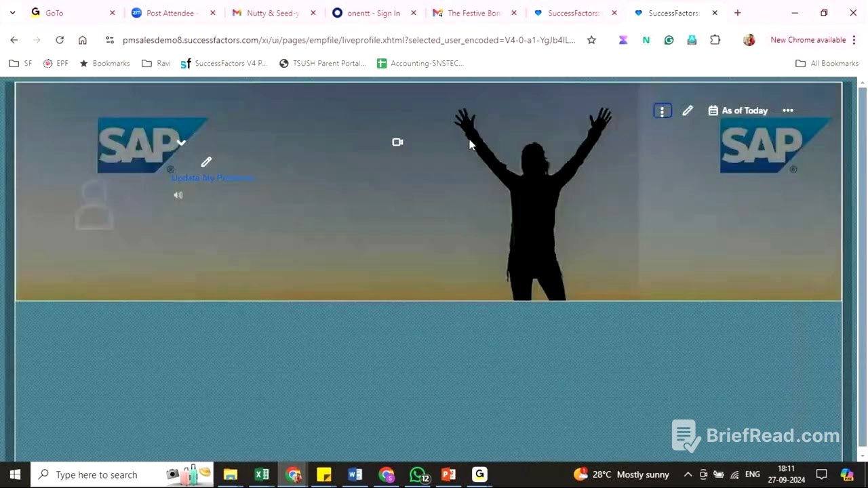
Task: Reload the page with the refresh icon
Action: pos(59,40)
